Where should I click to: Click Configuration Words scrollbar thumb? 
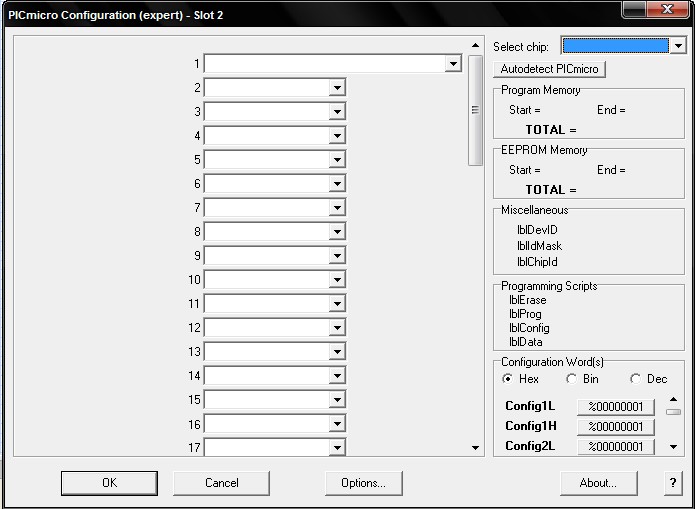[x=673, y=412]
